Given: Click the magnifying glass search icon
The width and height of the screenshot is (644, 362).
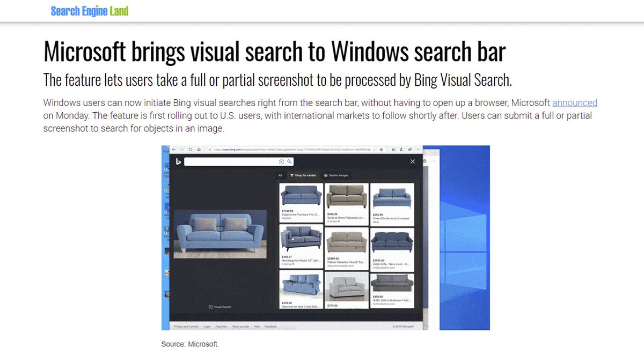Looking at the screenshot, I should [x=289, y=161].
